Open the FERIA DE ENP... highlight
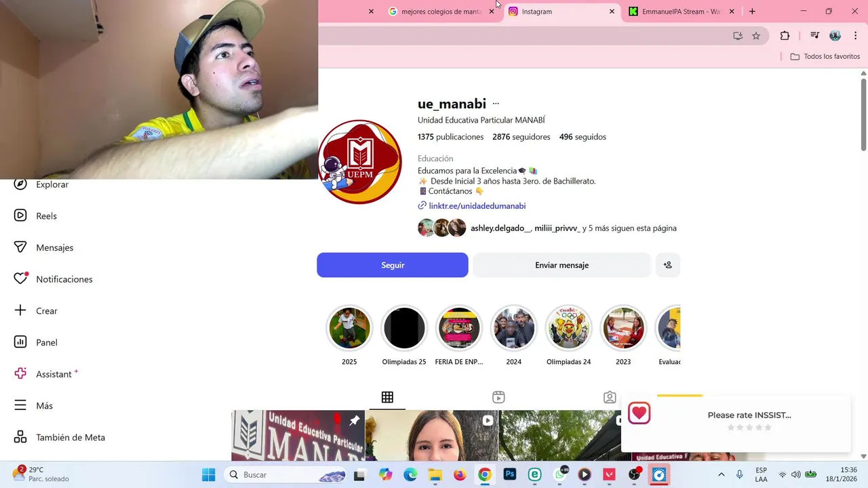The image size is (868, 488). (459, 328)
